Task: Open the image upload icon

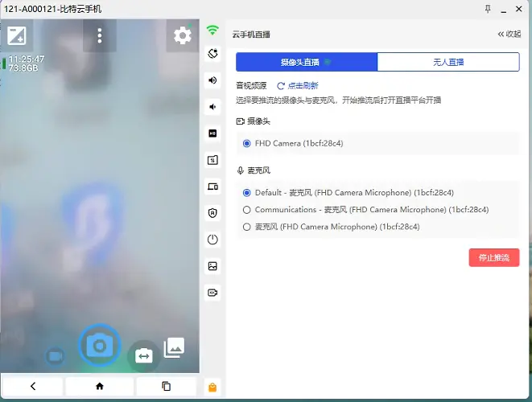Action: (x=212, y=266)
